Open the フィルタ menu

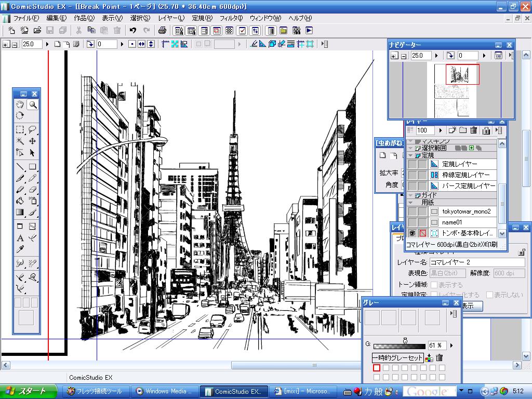[x=231, y=18]
